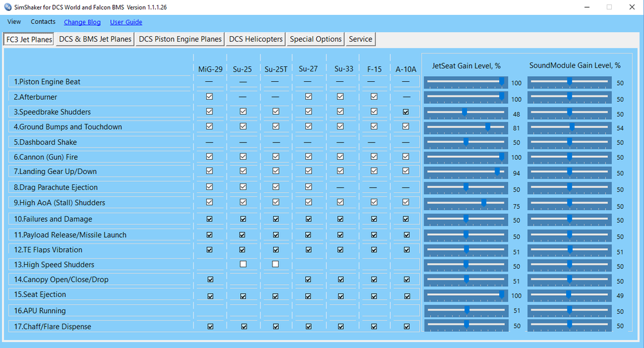Click JetSeat value 81 for Ground Bumps

516,128
